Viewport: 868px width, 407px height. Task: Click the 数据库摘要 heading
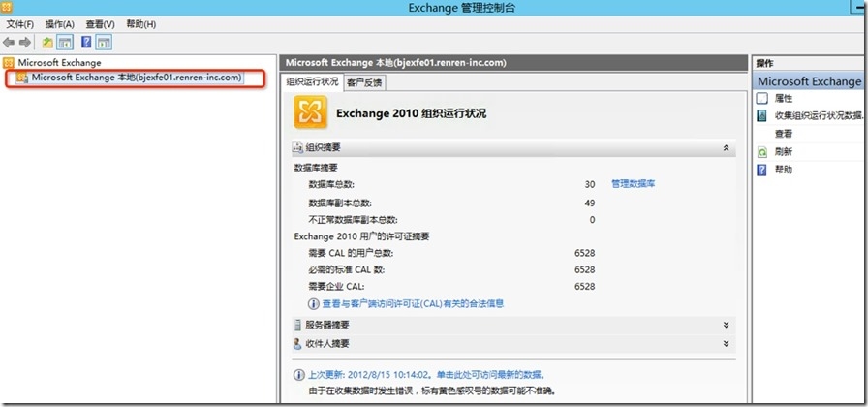pos(316,167)
